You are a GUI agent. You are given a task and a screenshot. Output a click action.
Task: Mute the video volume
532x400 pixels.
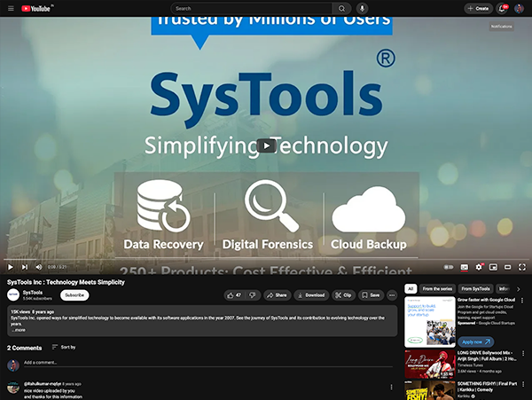39,267
